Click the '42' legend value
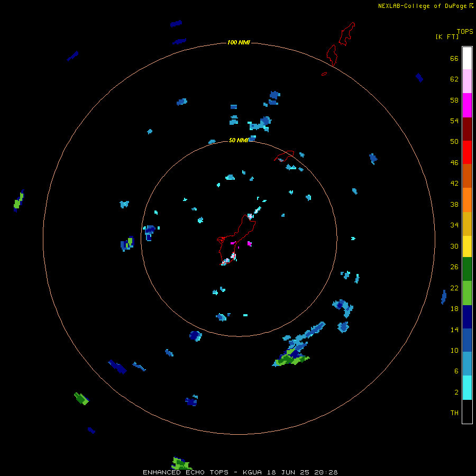Screen dimensions: 476x476 454,183
